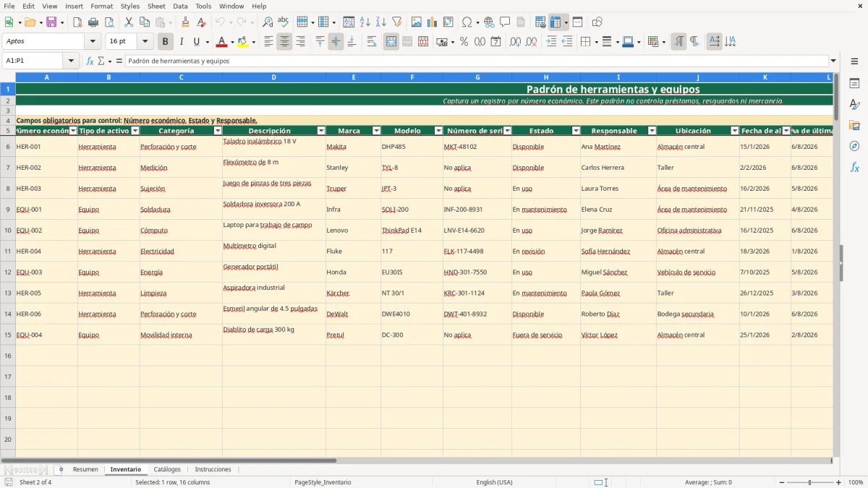
Task: Click Sort Ascending icon
Action: 365,22
